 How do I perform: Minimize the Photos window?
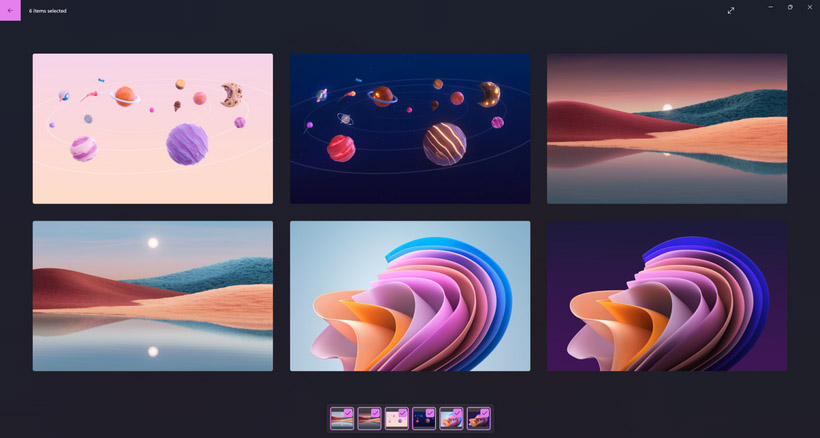771,7
